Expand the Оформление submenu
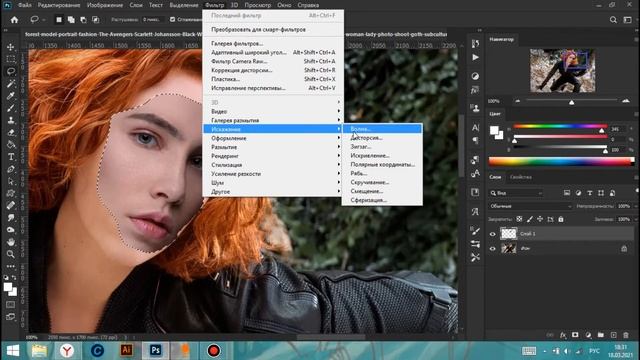 point(273,138)
